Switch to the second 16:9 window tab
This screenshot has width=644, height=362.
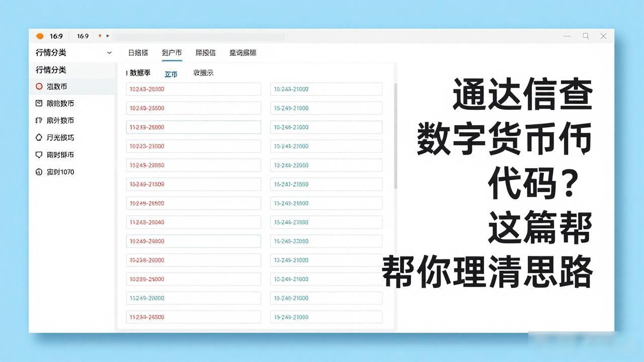[x=83, y=36]
